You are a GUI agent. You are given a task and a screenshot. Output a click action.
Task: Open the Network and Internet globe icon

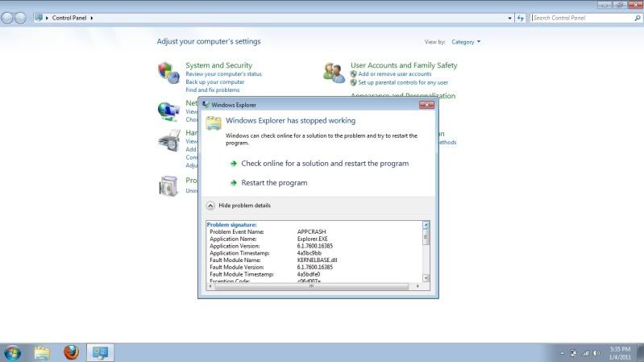[x=168, y=111]
